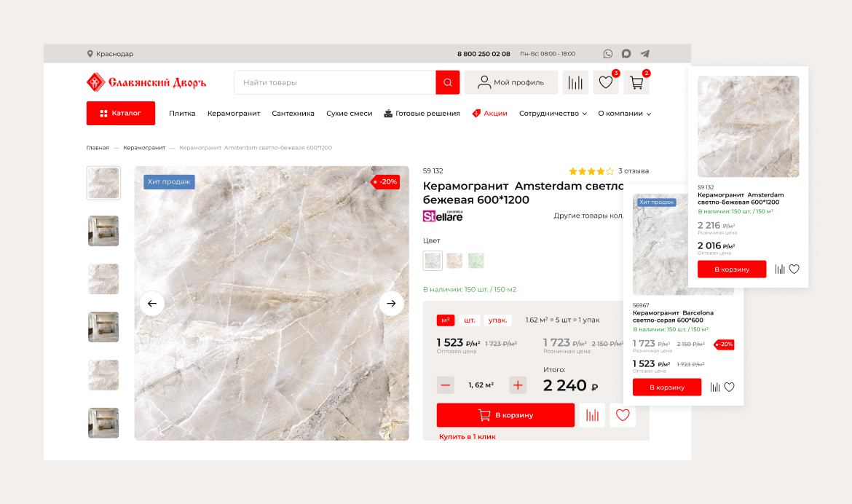This screenshot has width=852, height=504.
Task: Switch unit to шт.
Action: tap(470, 320)
